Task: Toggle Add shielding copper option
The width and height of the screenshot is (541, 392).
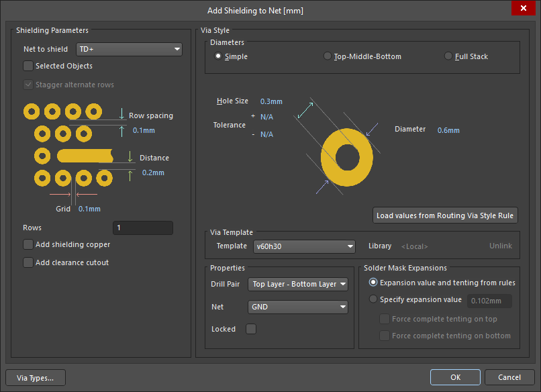Action: pyautogui.click(x=28, y=244)
